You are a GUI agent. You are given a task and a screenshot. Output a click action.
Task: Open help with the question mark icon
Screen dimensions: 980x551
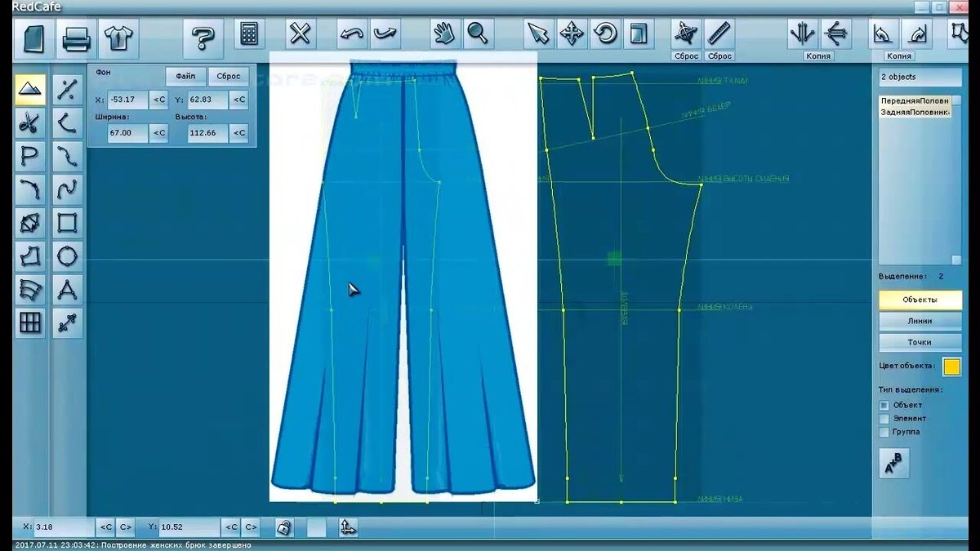(x=203, y=38)
